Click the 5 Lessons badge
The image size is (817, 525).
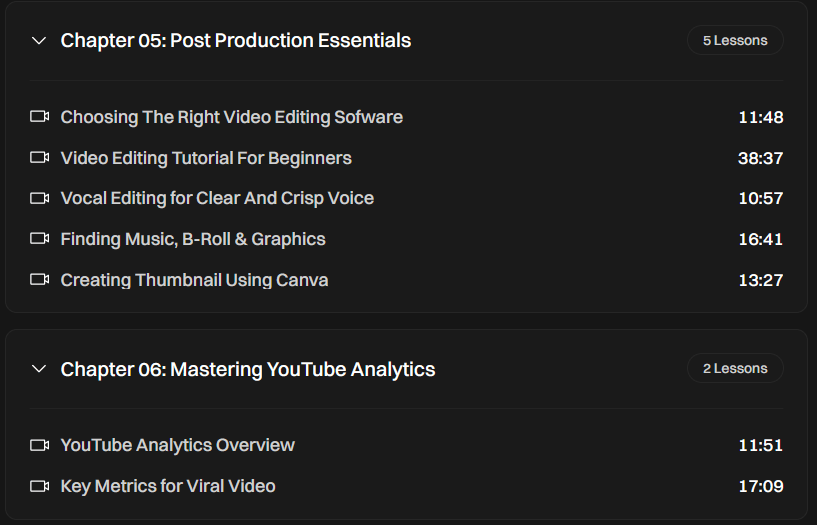coord(735,41)
